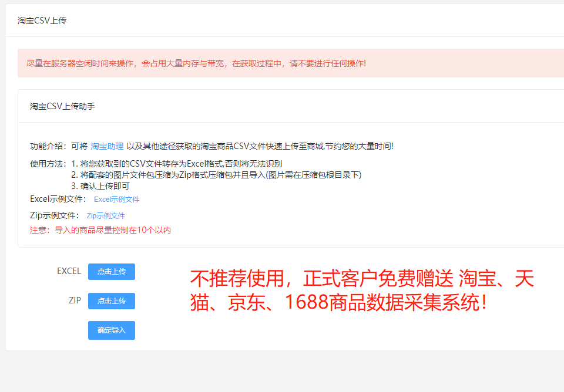The width and height of the screenshot is (564, 392).
Task: Click the 注意 note about 10 products limit
Action: pyautogui.click(x=100, y=230)
